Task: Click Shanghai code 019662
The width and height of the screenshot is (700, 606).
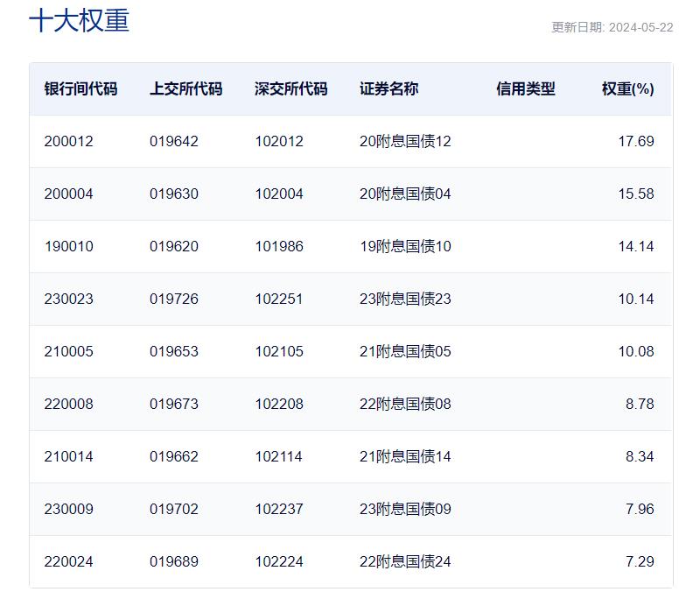Action: pos(174,456)
